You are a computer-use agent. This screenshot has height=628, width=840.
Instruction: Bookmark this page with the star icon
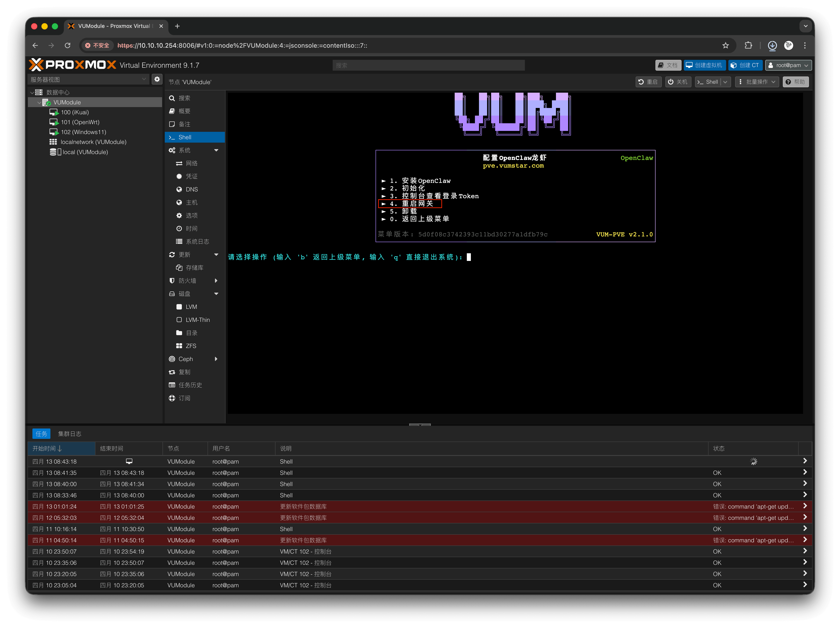tap(725, 45)
